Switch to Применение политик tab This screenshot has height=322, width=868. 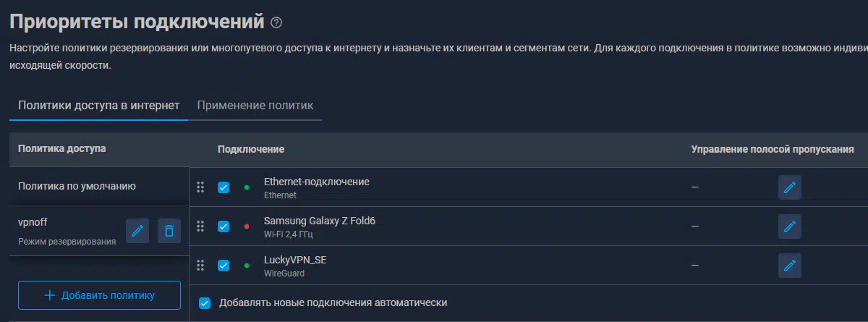tap(255, 106)
